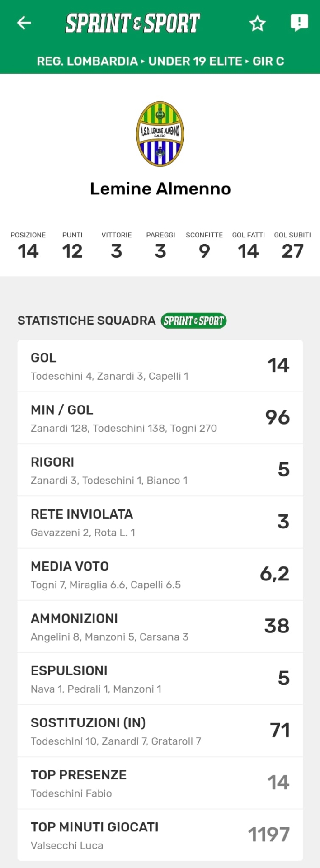The width and height of the screenshot is (320, 868).
Task: Open REG. LOMBARDIA breadcrumb
Action: pos(87,61)
